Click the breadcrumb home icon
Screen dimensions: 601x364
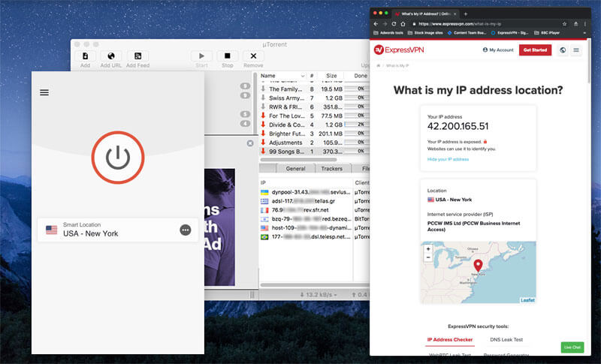[379, 65]
